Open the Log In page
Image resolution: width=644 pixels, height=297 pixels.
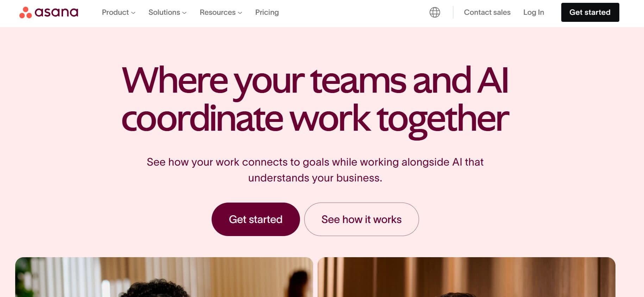click(x=533, y=12)
